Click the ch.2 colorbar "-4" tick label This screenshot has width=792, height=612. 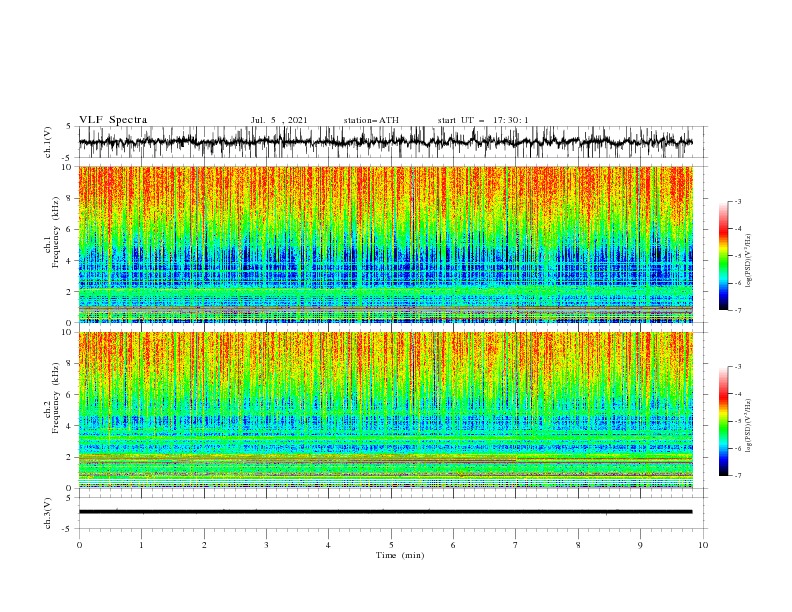pyautogui.click(x=738, y=394)
